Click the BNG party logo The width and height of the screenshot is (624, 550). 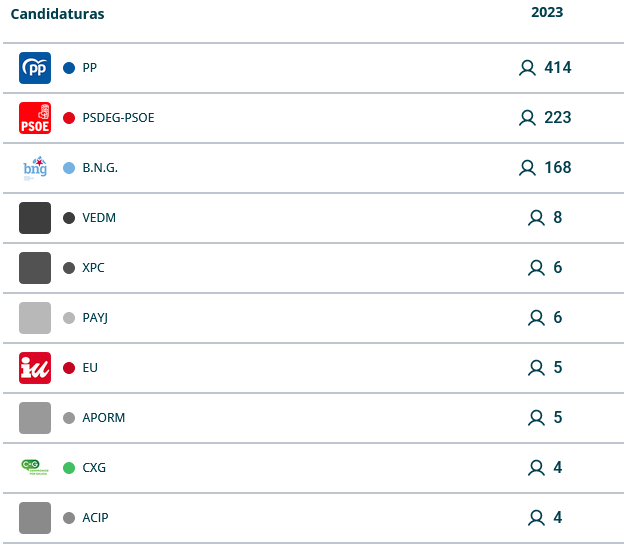tap(35, 168)
